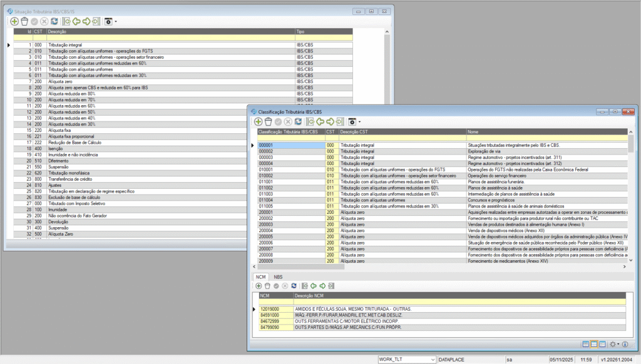The width and height of the screenshot is (641, 364).
Task: Toggle middle layout view button in bottom bar
Action: (x=594, y=344)
